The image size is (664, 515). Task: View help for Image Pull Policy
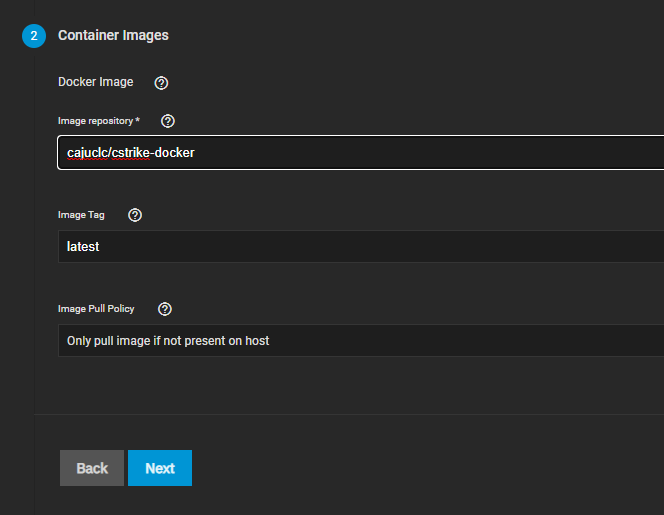[x=166, y=309]
